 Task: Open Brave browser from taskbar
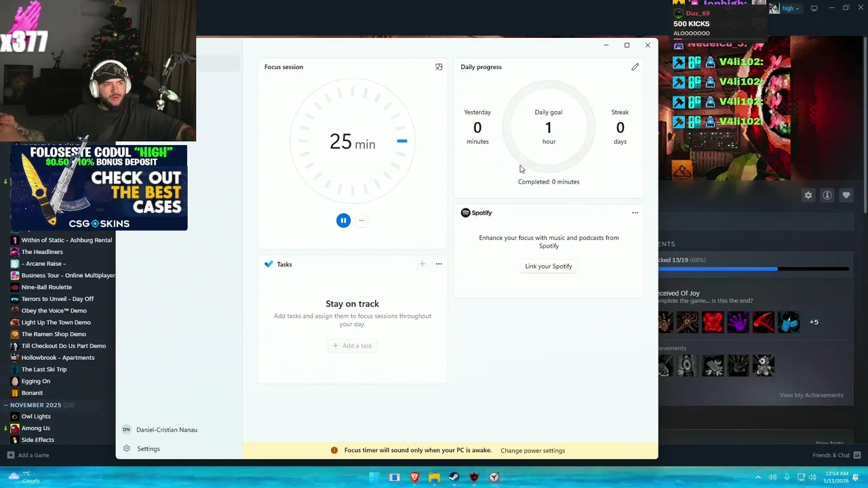click(x=414, y=477)
